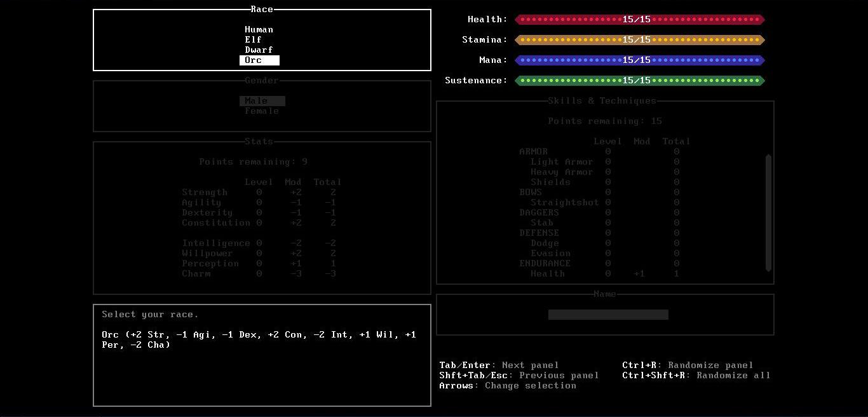
Task: Pick the Dwarf race entry
Action: [x=259, y=50]
